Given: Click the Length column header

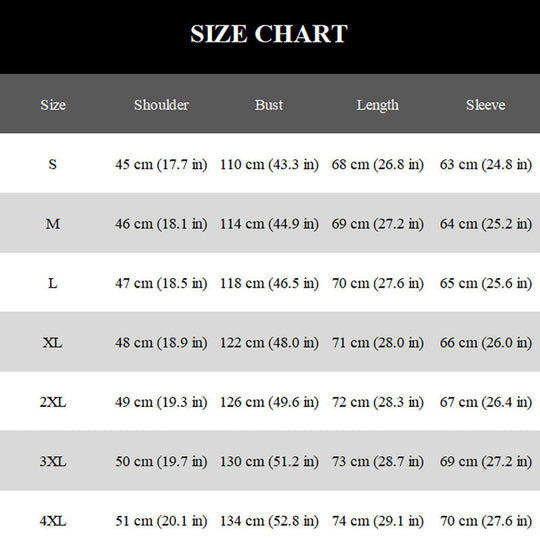Looking at the screenshot, I should coord(377,105).
